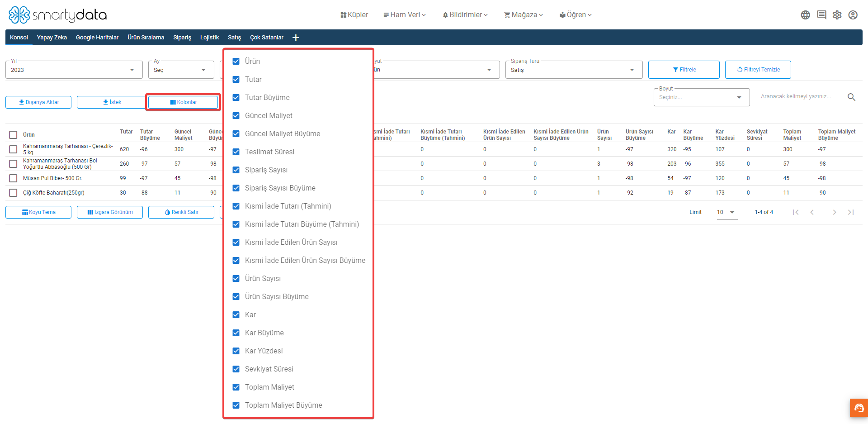The width and height of the screenshot is (868, 424).
Task: Go to first page of table
Action: [796, 212]
